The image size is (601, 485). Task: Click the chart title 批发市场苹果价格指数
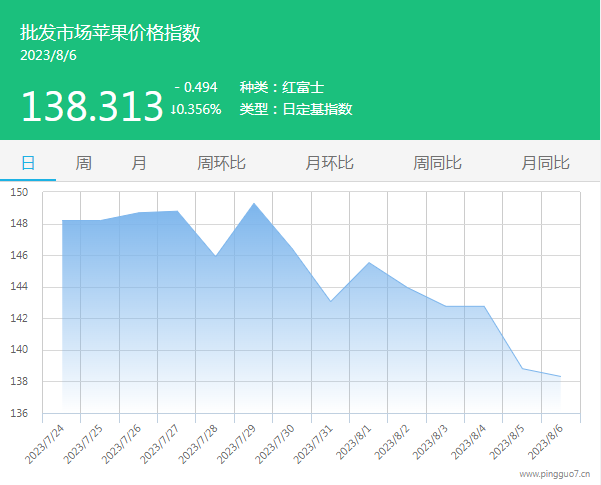tap(110, 33)
